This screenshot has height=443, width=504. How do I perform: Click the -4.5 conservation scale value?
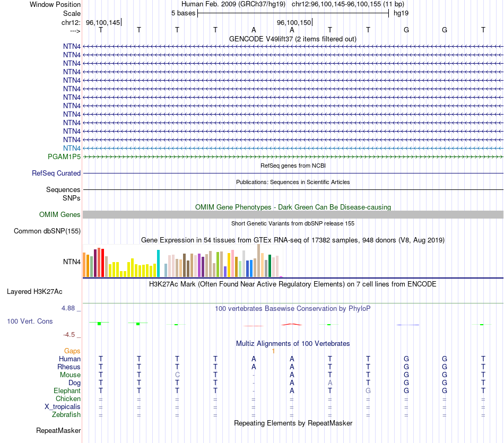[69, 335]
